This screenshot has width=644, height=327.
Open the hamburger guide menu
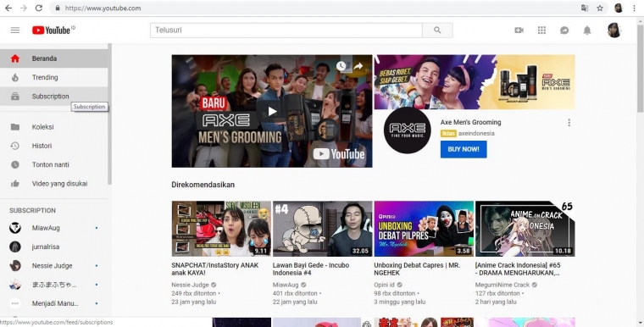pyautogui.click(x=15, y=30)
